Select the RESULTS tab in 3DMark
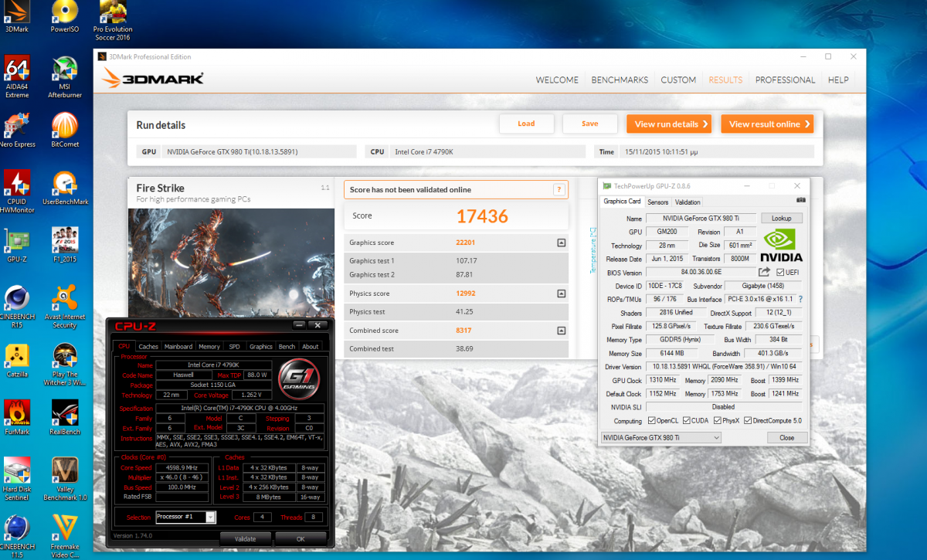Image resolution: width=927 pixels, height=560 pixels. pos(725,80)
